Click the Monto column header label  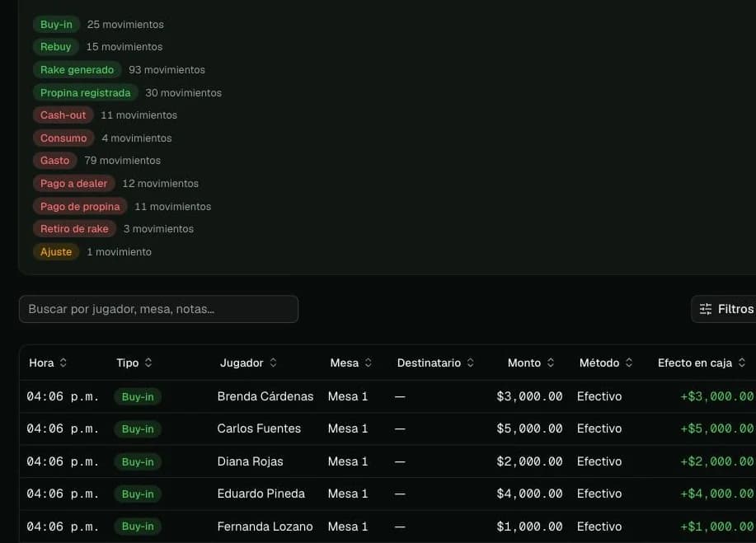(x=524, y=363)
